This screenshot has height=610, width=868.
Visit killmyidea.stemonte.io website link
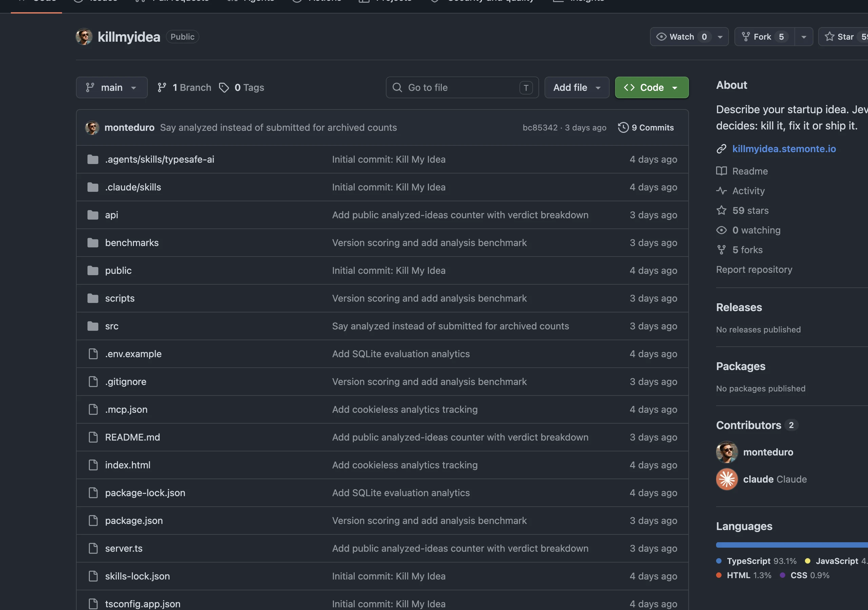tap(784, 149)
